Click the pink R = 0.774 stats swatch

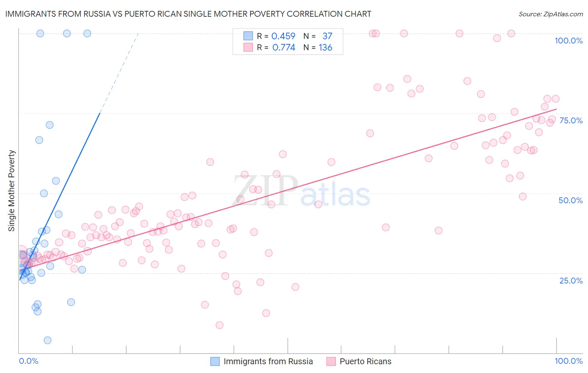[248, 47]
